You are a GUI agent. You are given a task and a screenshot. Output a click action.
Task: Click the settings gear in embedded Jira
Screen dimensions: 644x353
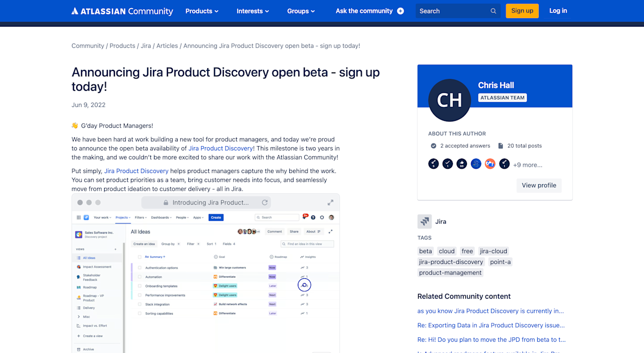click(x=322, y=218)
